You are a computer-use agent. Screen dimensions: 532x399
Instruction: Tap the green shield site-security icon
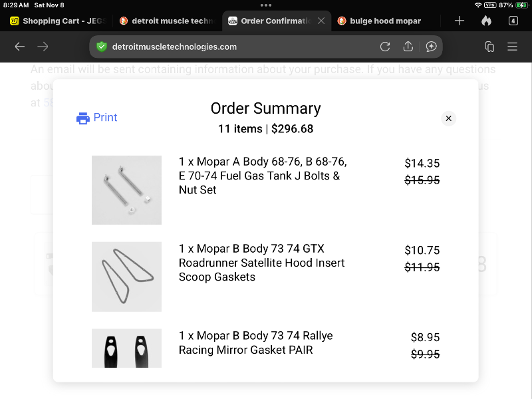tap(102, 47)
